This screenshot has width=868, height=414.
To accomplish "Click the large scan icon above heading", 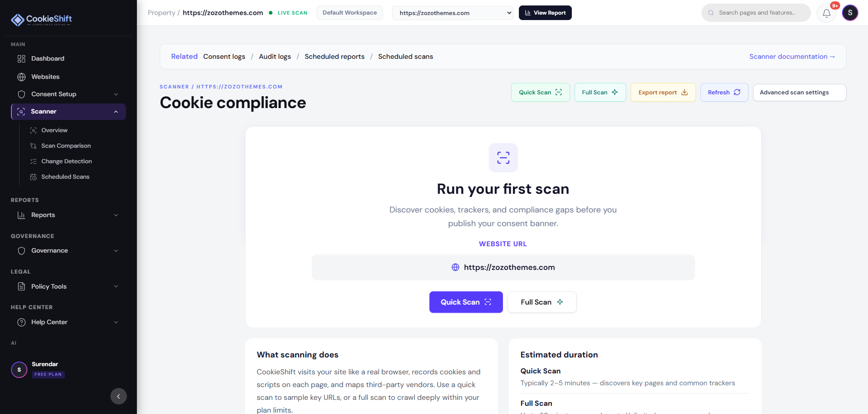I will pyautogui.click(x=503, y=158).
